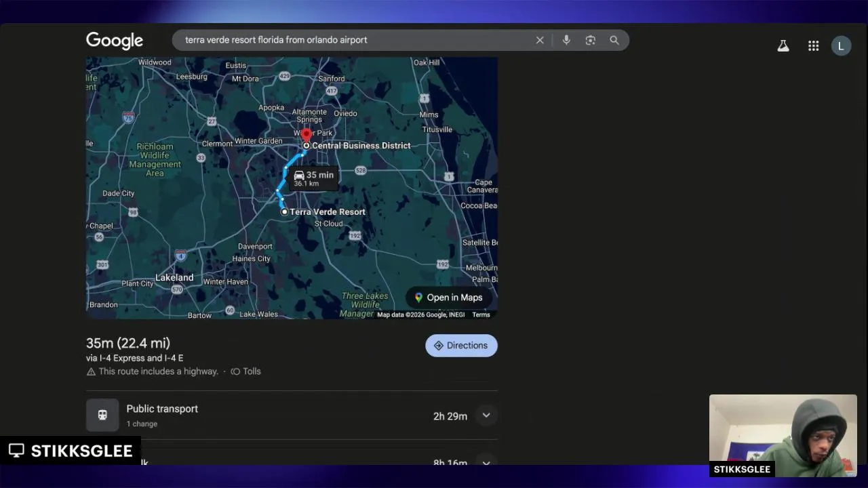Start voice search with the microphone icon
The image size is (868, 488).
[566, 40]
